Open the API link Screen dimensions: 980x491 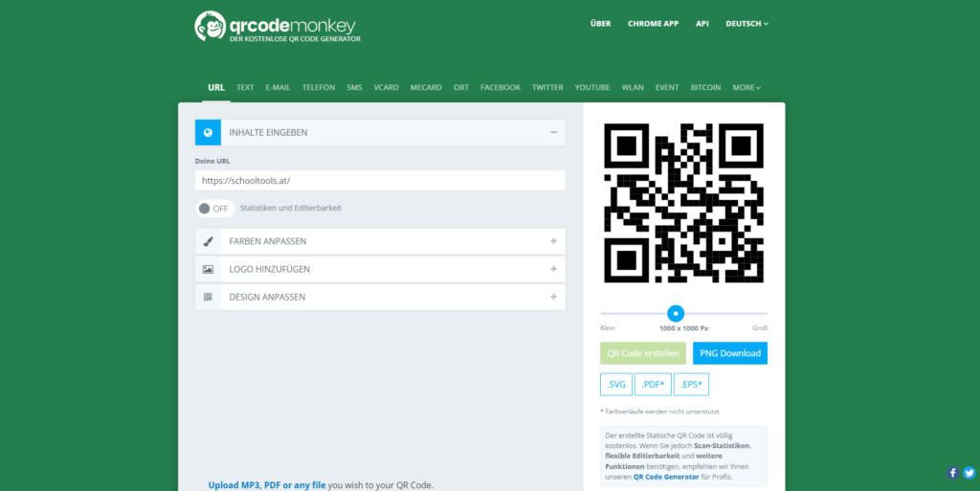[702, 24]
